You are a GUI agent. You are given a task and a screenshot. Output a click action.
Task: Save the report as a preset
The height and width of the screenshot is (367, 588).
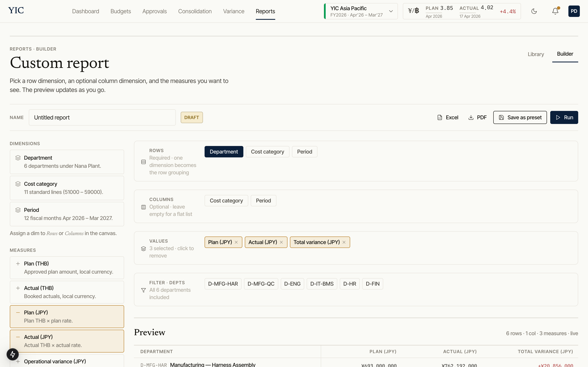(520, 117)
